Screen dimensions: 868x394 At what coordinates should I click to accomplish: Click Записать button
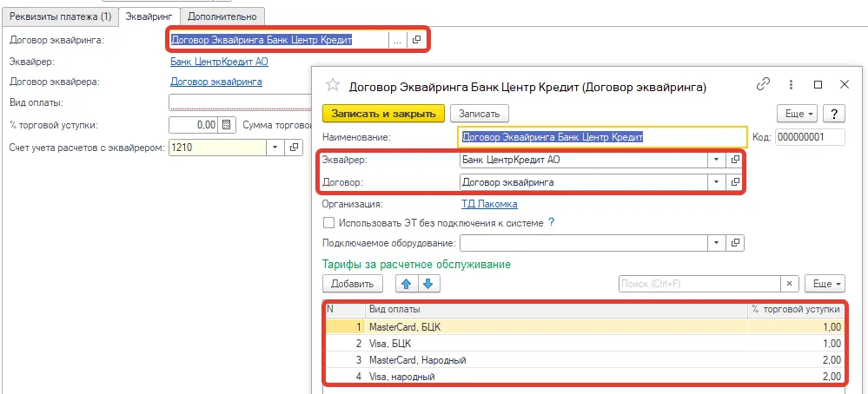[480, 114]
